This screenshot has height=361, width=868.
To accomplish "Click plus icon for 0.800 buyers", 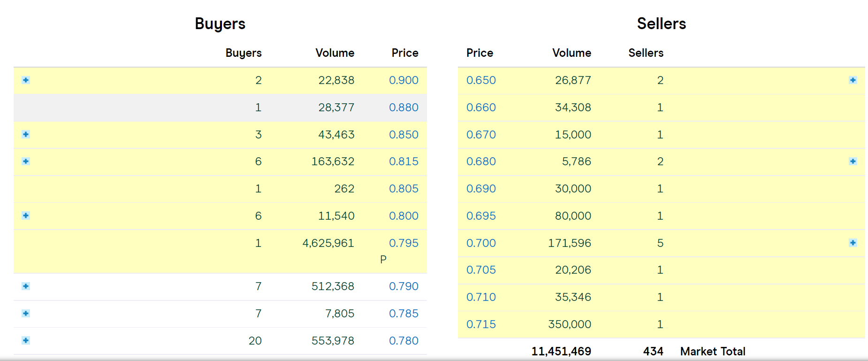I will click(x=26, y=216).
